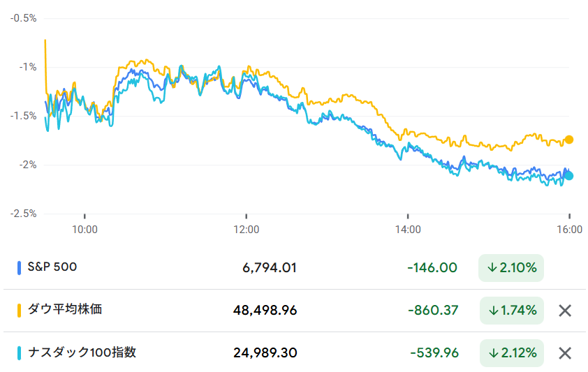The width and height of the screenshot is (588, 372).
Task: Select the down-arrow 1.74% badge for Dow
Action: (511, 311)
